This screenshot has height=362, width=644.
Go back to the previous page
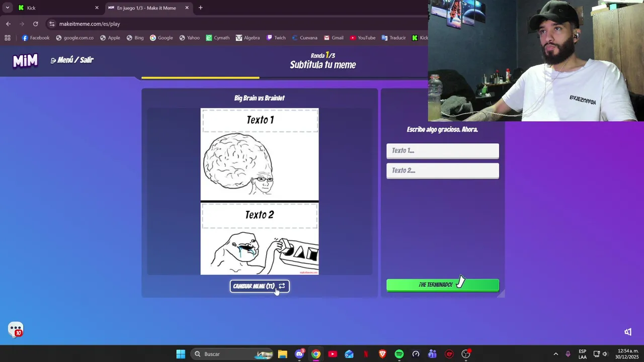coord(8,24)
